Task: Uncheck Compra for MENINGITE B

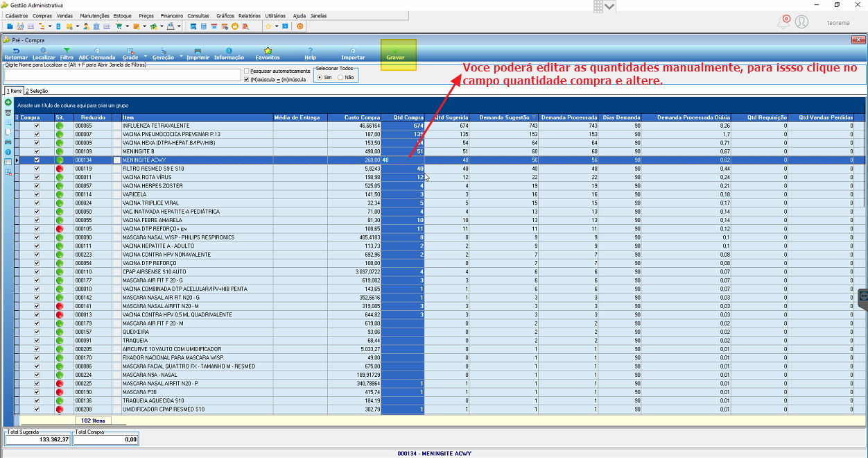Action: (x=37, y=151)
